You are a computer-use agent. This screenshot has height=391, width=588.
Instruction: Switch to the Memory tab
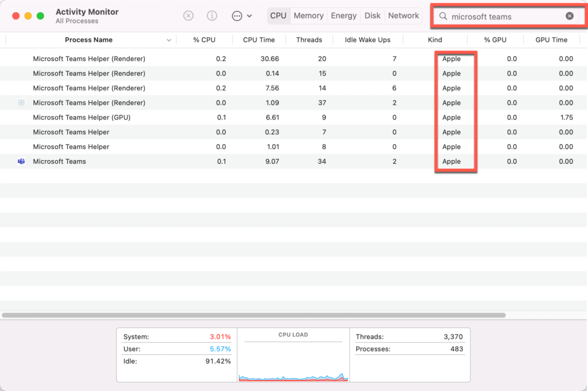308,16
